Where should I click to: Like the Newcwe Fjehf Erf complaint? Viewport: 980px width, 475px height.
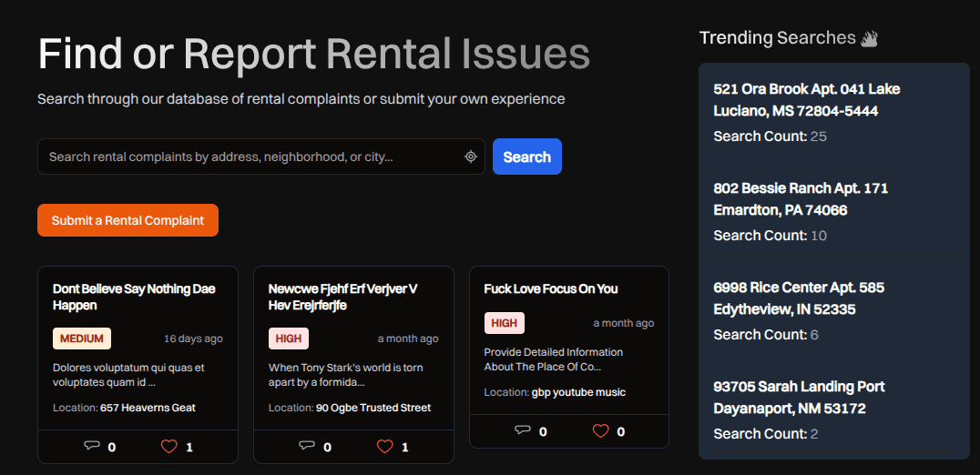pos(384,446)
